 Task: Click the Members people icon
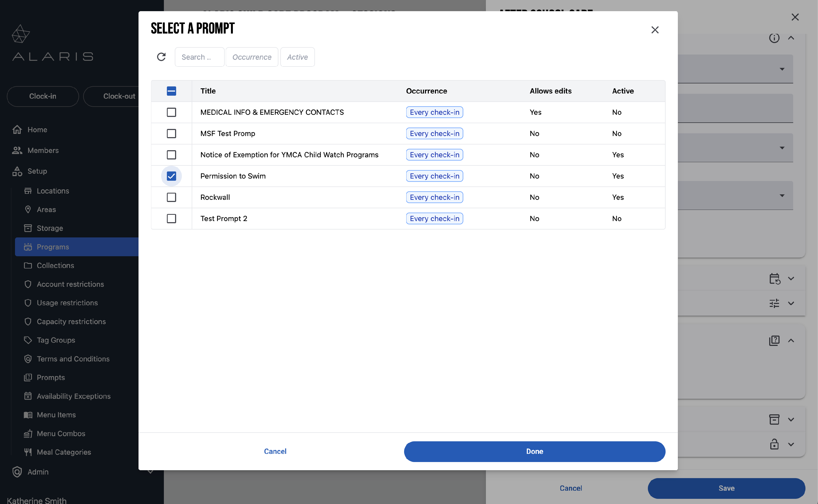point(17,150)
